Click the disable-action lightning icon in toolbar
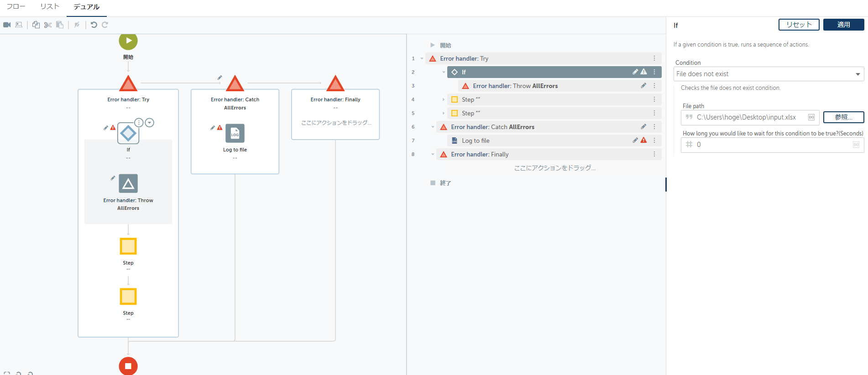 [77, 25]
